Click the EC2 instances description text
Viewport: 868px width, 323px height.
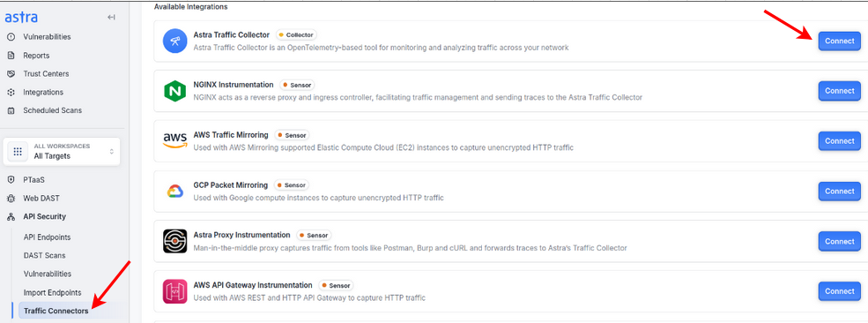pyautogui.click(x=383, y=148)
